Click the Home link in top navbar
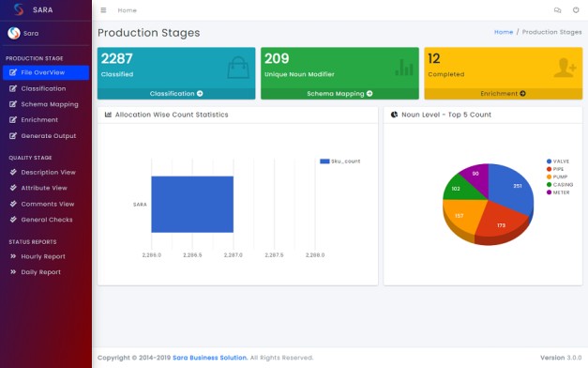This screenshot has height=368, width=588. [x=128, y=10]
